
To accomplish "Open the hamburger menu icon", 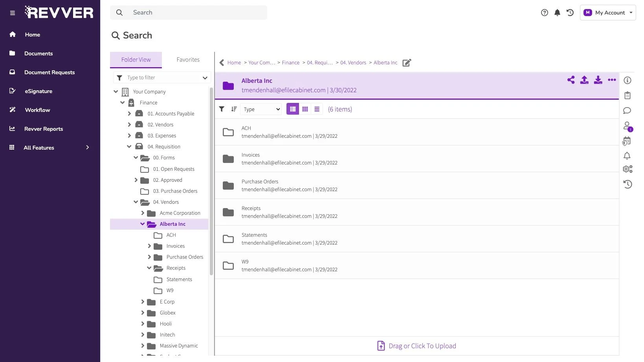I will [13, 13].
